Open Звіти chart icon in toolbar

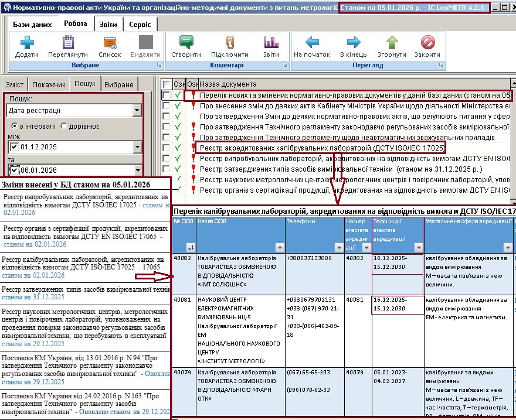click(x=271, y=43)
